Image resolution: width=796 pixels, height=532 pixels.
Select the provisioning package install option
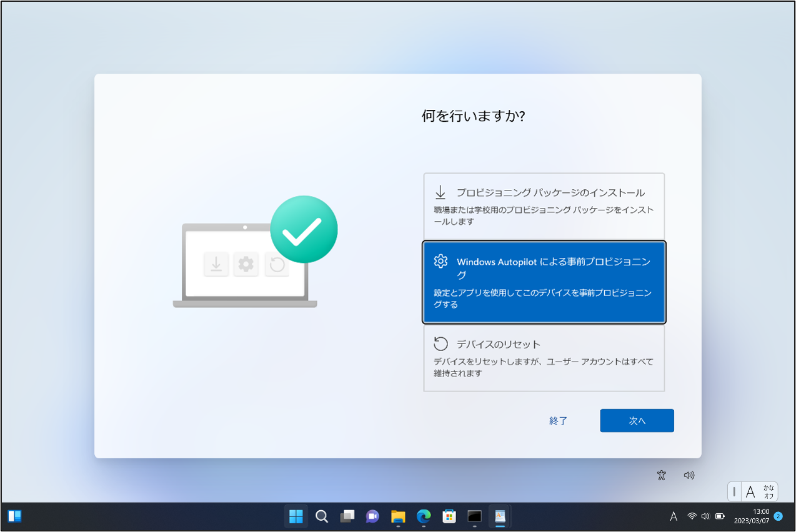544,205
